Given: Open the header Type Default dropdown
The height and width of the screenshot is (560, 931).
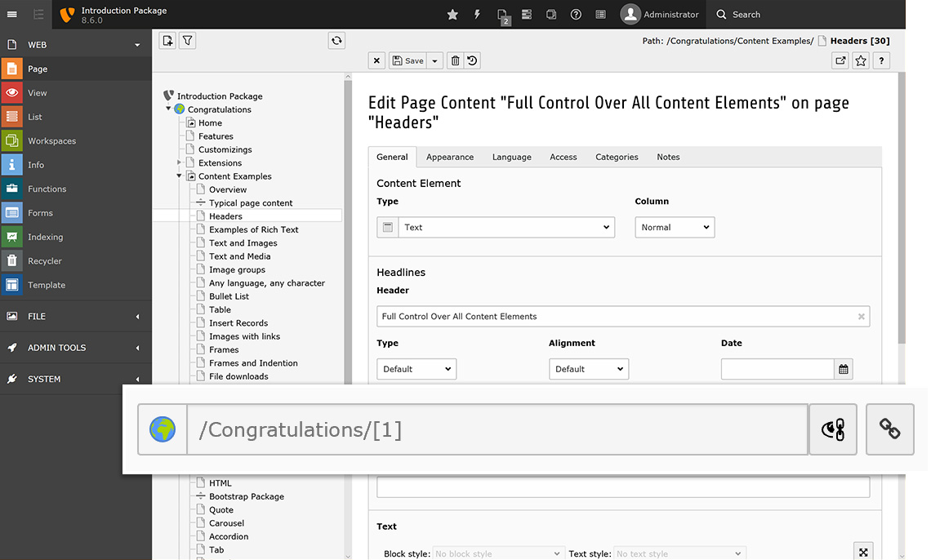Looking at the screenshot, I should pyautogui.click(x=416, y=369).
